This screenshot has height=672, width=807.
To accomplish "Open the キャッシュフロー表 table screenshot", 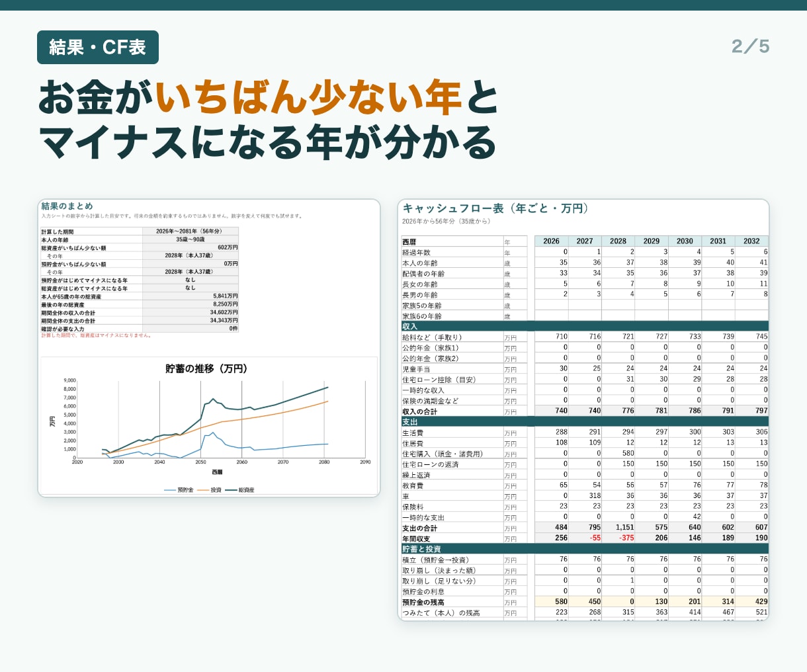I will coord(583,410).
